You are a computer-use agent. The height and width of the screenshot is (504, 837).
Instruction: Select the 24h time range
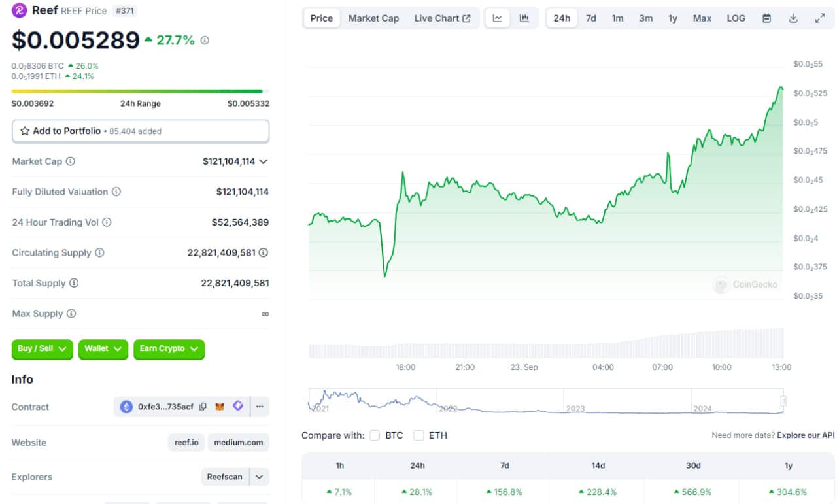(x=562, y=18)
